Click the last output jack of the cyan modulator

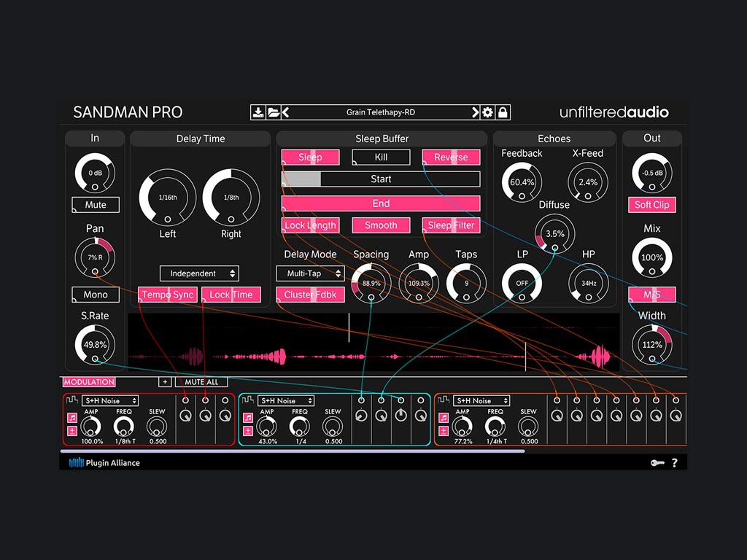pyautogui.click(x=421, y=400)
